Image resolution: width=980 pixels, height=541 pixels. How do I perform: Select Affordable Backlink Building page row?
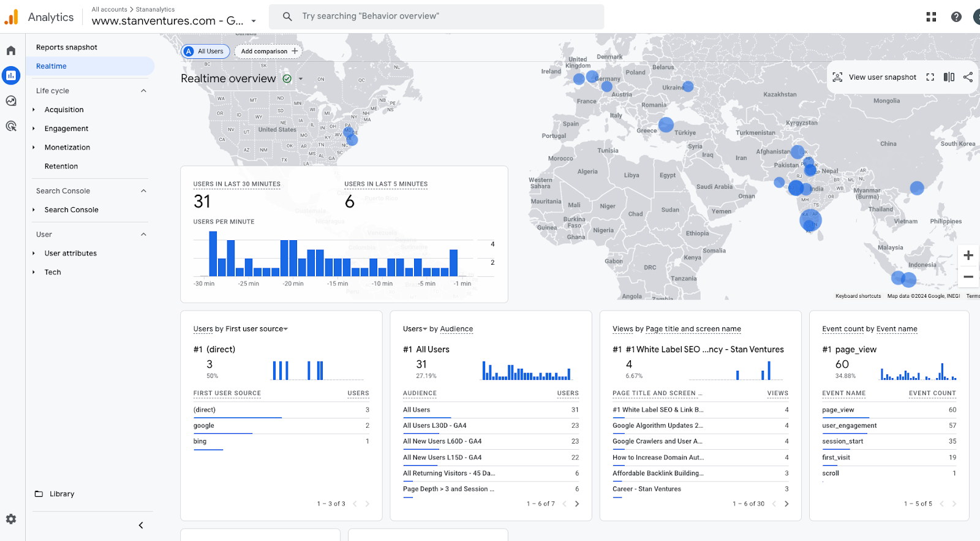701,474
